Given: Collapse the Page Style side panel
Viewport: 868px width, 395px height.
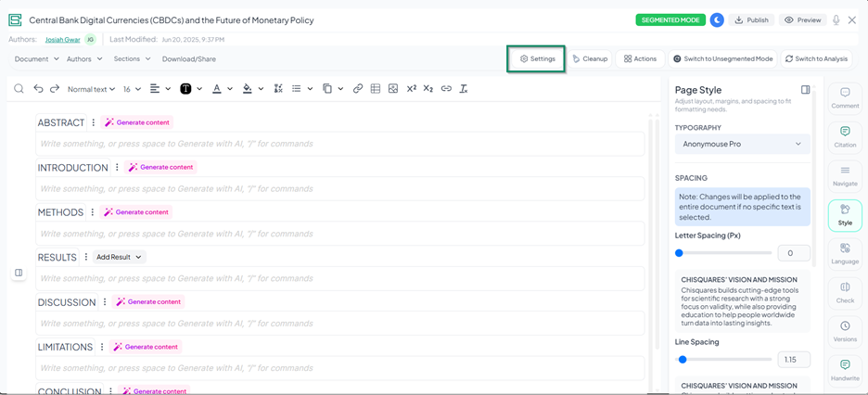Looking at the screenshot, I should click(806, 90).
